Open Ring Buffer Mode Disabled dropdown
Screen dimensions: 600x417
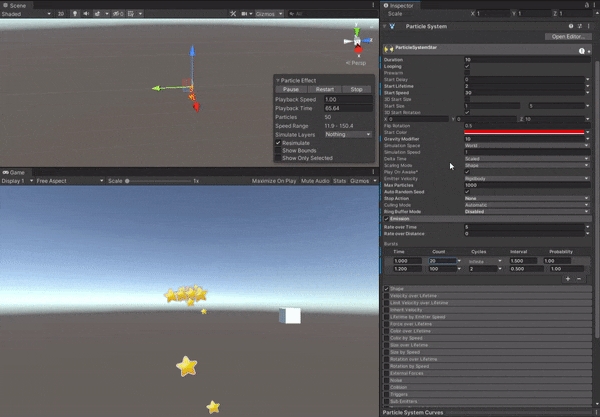click(527, 212)
